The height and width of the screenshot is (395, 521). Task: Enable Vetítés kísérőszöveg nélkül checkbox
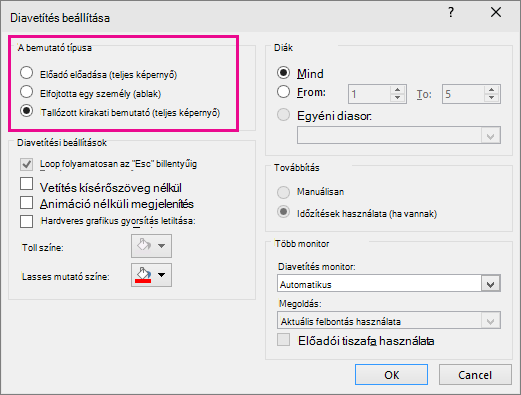coord(26,184)
